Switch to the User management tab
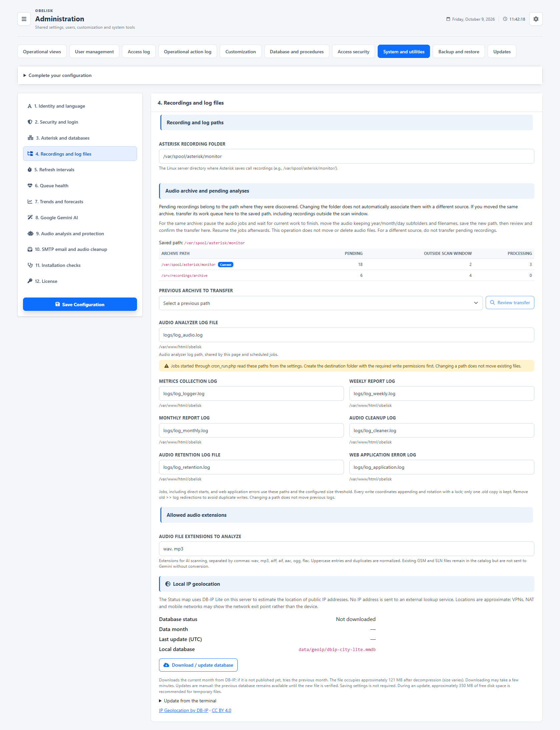This screenshot has width=560, height=730. pyautogui.click(x=94, y=52)
